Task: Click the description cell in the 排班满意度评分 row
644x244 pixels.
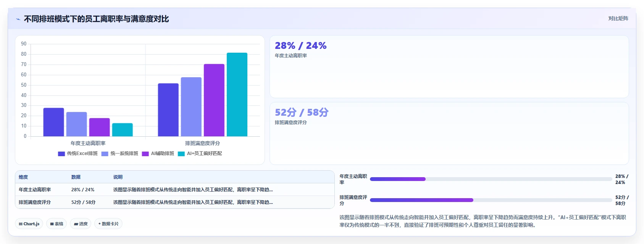Action: pos(193,202)
